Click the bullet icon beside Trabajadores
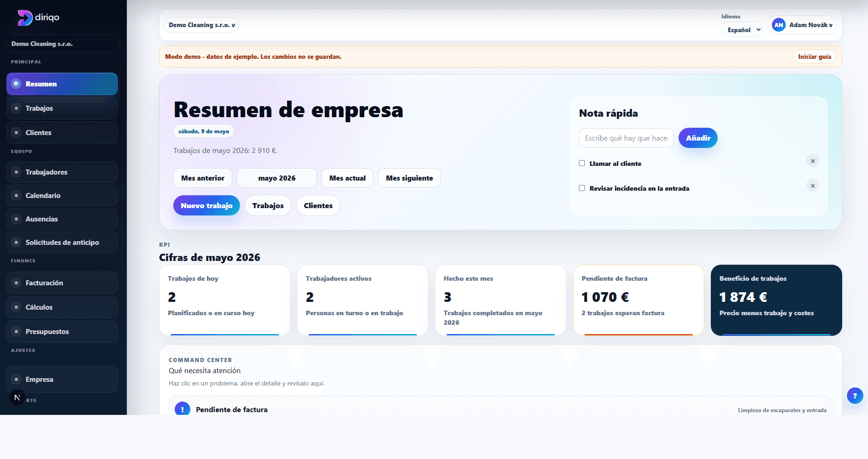Viewport: 868px width, 459px height. pyautogui.click(x=17, y=172)
